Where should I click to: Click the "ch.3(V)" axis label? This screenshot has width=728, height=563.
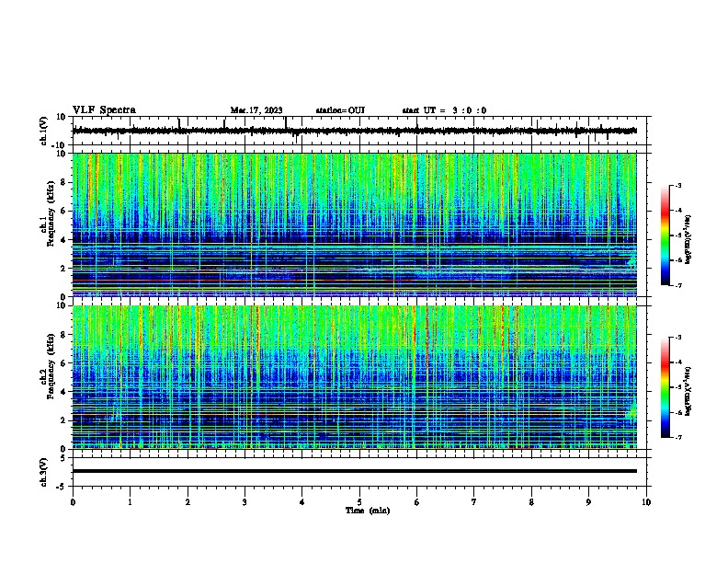(x=44, y=472)
